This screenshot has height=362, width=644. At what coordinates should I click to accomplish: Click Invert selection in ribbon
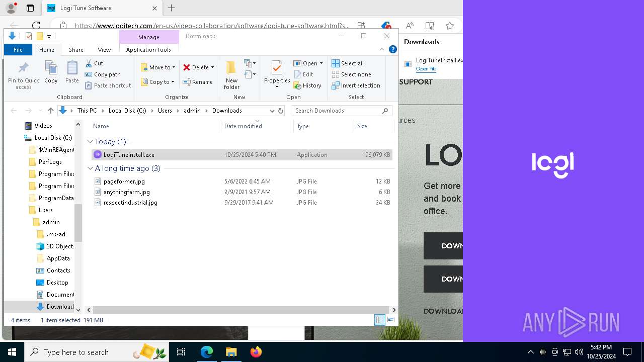point(356,85)
